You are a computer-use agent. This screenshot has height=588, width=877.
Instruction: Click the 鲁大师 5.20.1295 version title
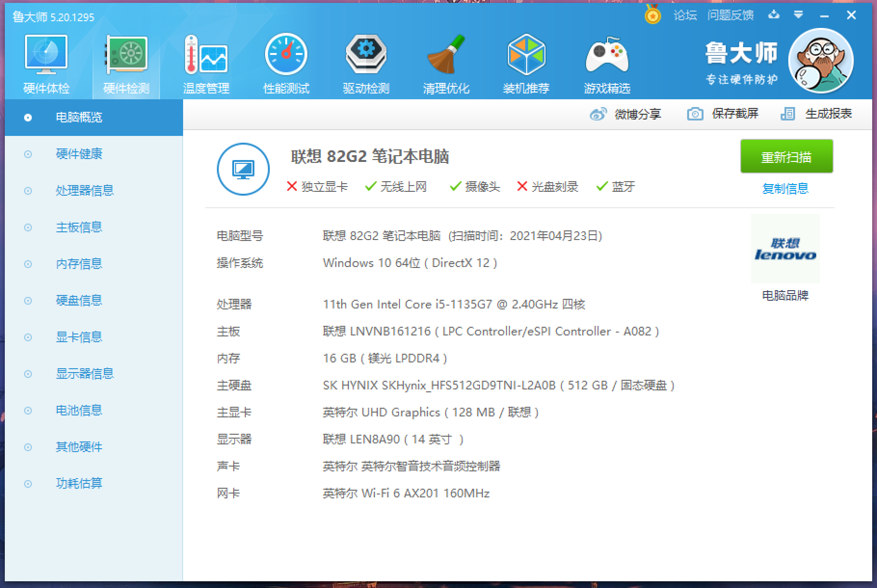[53, 17]
